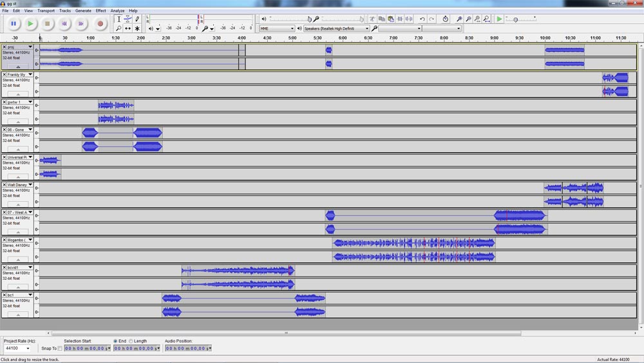The width and height of the screenshot is (644, 363).
Task: Open the Project Rate dropdown
Action: pos(28,348)
